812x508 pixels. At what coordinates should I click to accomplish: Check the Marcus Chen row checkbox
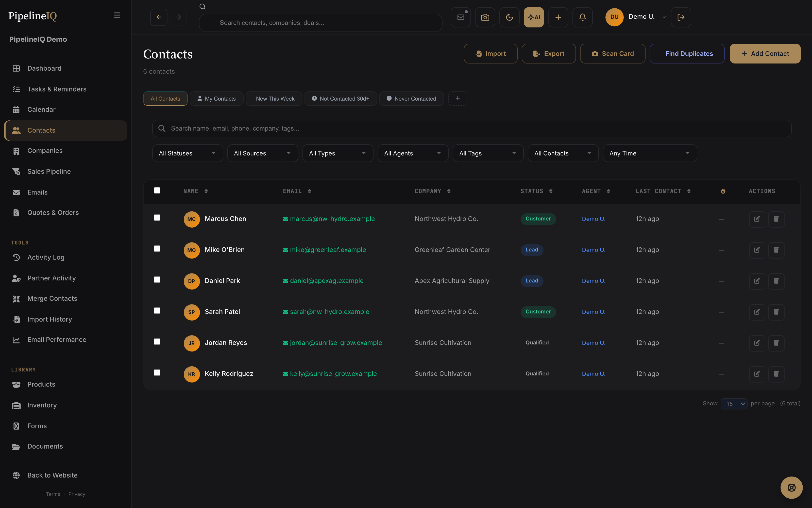pos(157,218)
